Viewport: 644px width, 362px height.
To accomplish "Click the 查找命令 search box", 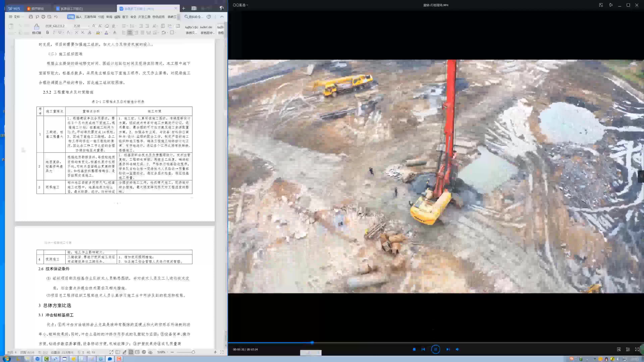I will [194, 17].
